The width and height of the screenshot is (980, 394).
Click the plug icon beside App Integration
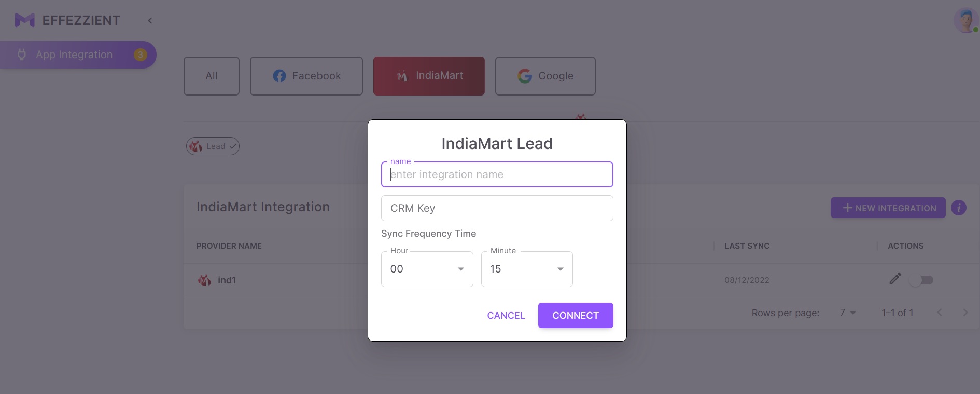click(22, 55)
